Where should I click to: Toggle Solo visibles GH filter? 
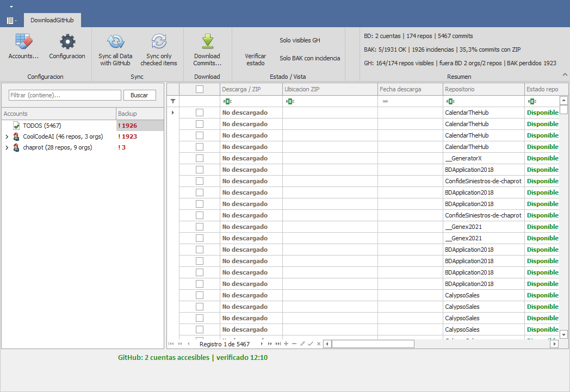coord(300,40)
